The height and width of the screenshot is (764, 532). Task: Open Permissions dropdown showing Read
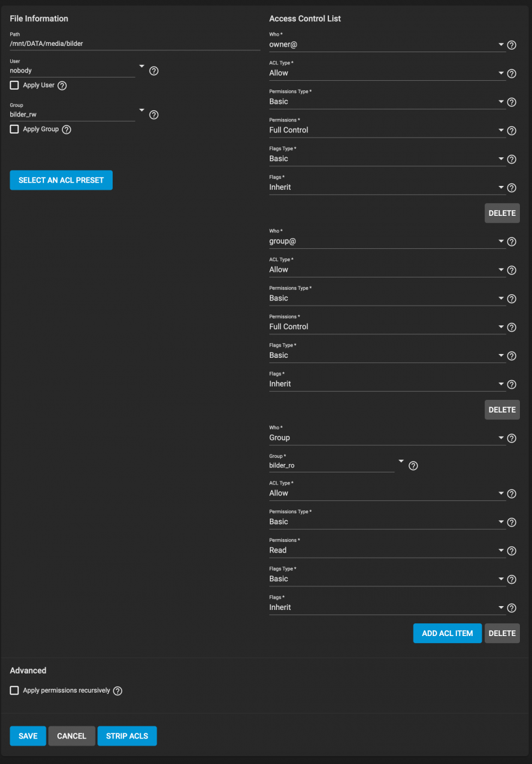click(388, 549)
